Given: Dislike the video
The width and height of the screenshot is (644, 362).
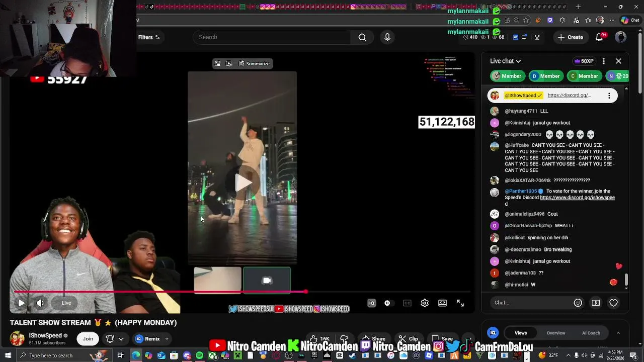Looking at the screenshot, I should pos(344,339).
